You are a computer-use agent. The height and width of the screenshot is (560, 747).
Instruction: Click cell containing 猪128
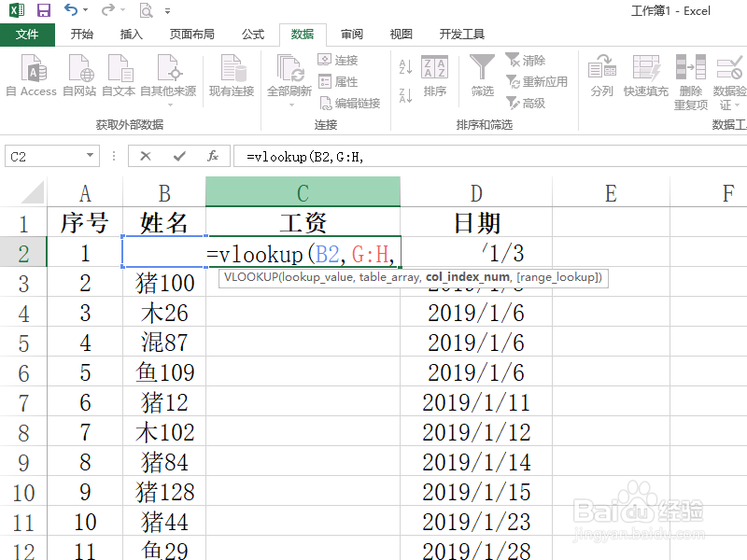click(164, 492)
